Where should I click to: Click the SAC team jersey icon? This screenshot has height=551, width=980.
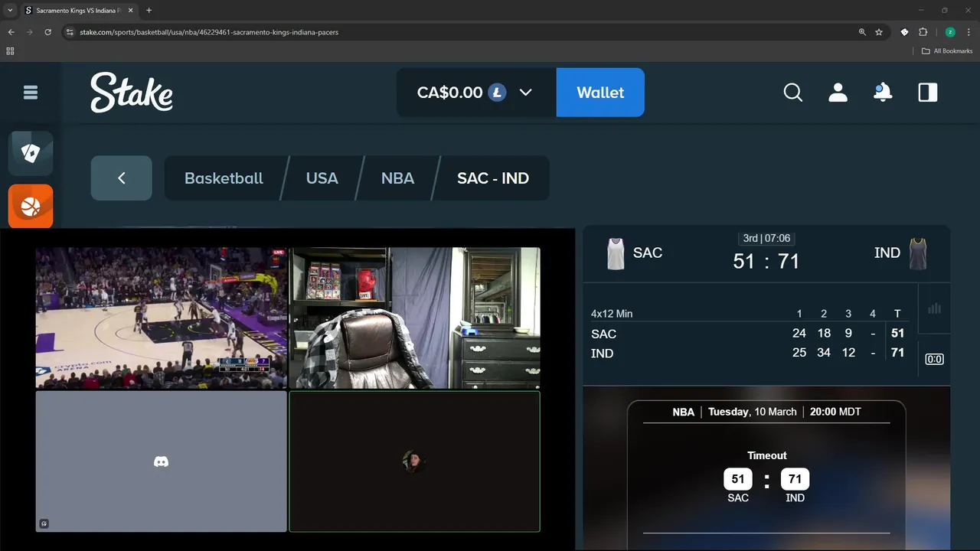click(x=616, y=253)
